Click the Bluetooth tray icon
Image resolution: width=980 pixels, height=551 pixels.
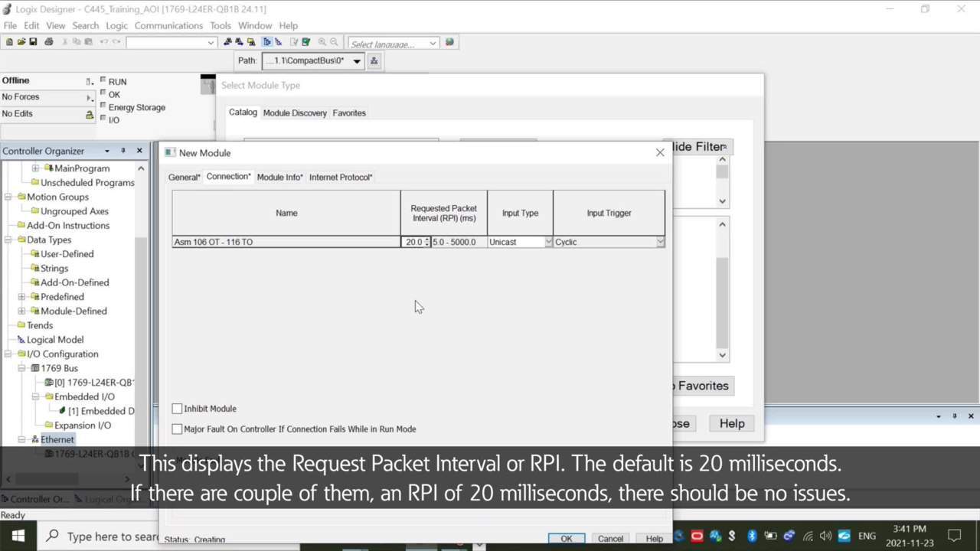click(x=752, y=536)
